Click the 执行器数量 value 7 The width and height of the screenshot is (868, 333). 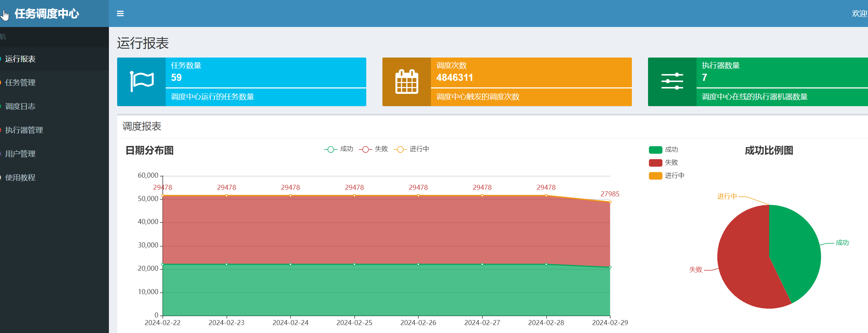[704, 78]
